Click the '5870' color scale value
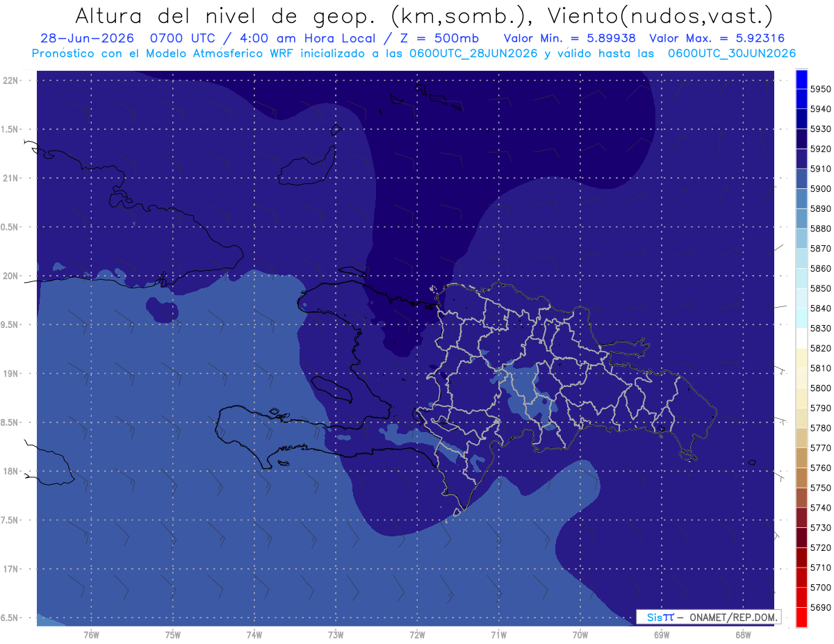 820,249
